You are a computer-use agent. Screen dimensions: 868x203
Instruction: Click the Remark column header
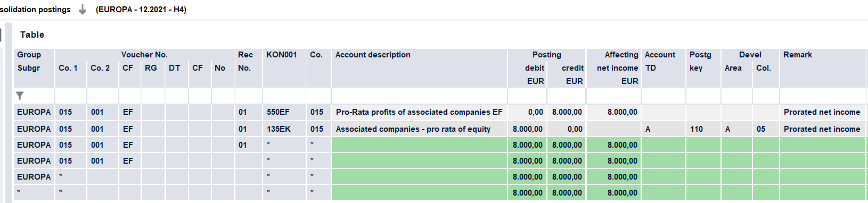coord(822,68)
